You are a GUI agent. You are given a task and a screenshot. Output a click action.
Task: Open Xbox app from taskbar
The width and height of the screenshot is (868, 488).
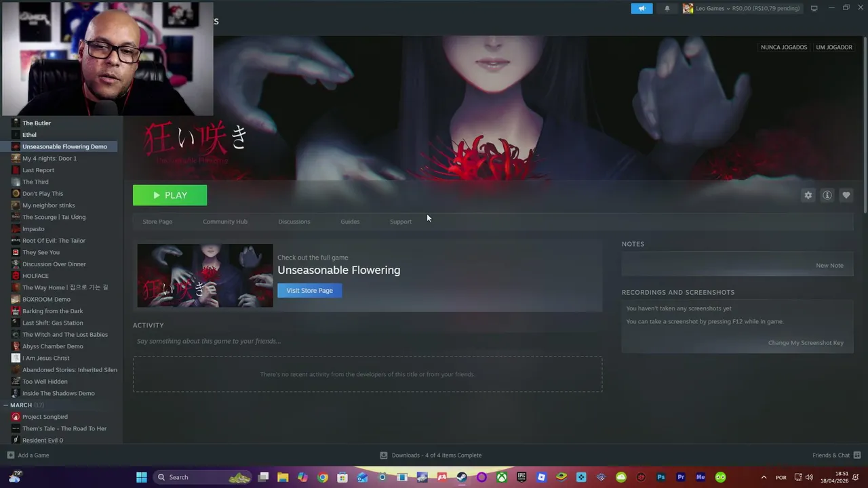point(501,477)
